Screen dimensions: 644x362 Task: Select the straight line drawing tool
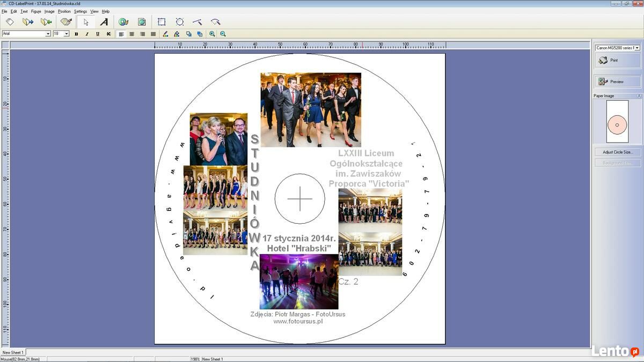[x=197, y=22]
